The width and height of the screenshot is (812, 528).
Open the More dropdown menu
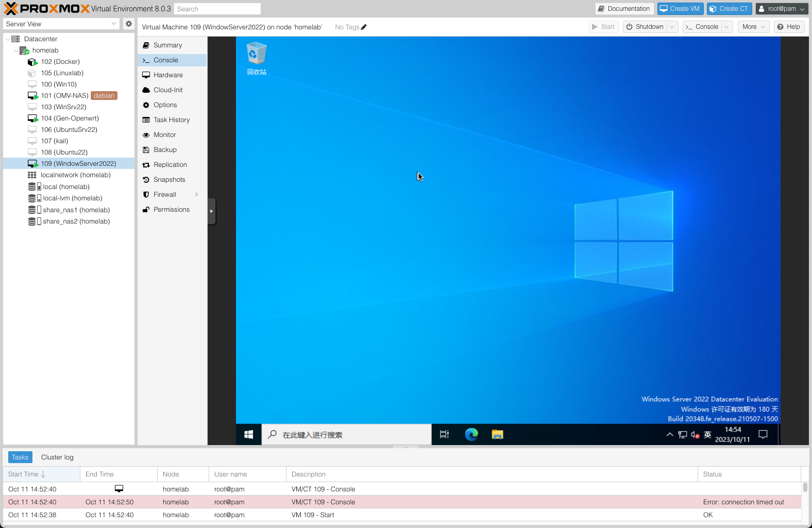[x=753, y=27]
